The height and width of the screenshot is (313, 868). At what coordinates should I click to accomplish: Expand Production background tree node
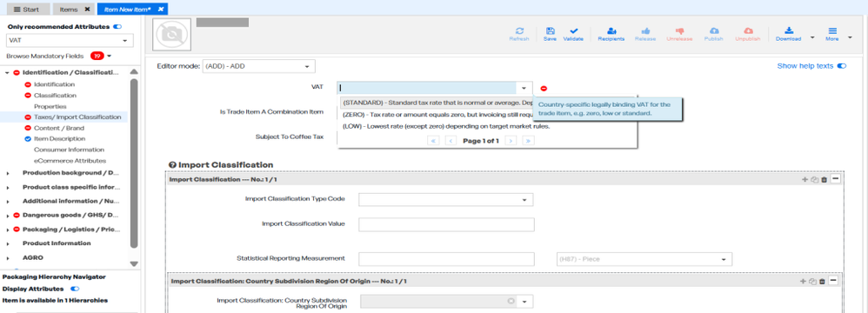click(8, 173)
